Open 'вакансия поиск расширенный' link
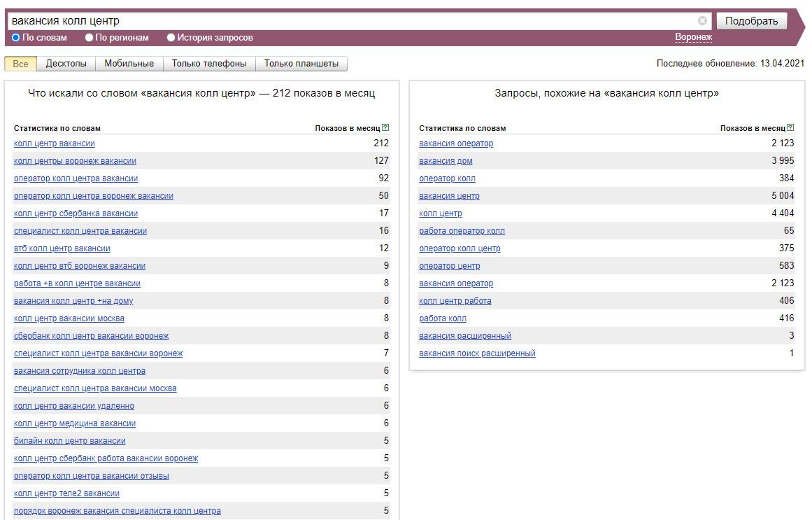Screen dimensions: 812x520 [477, 353]
